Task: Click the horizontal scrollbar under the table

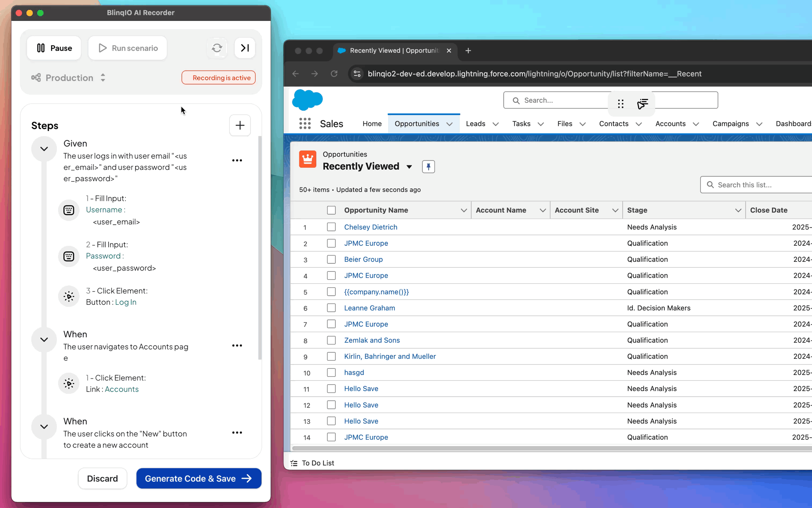Action: 551,448
